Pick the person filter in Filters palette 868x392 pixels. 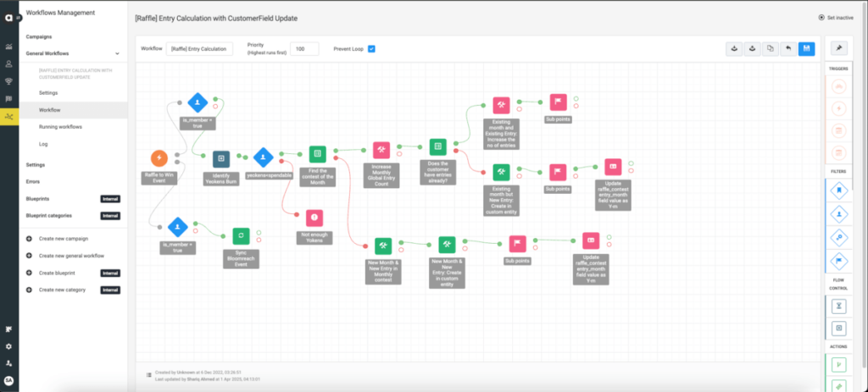tap(839, 213)
